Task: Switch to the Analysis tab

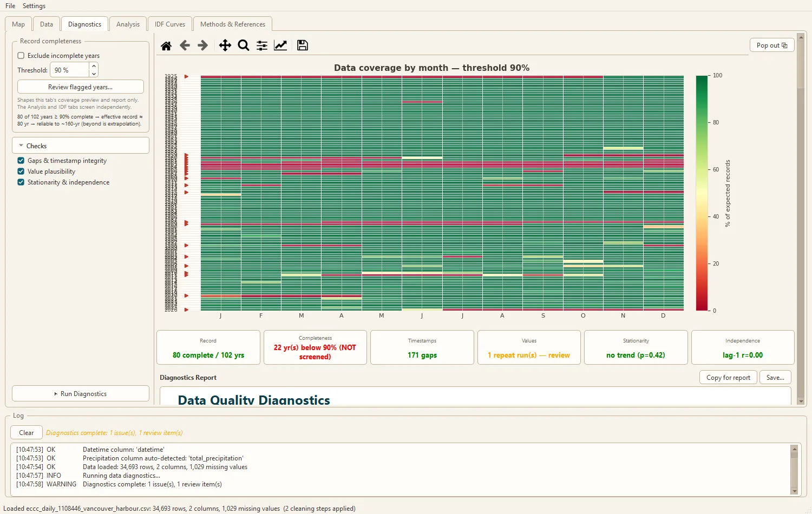Action: tap(128, 24)
